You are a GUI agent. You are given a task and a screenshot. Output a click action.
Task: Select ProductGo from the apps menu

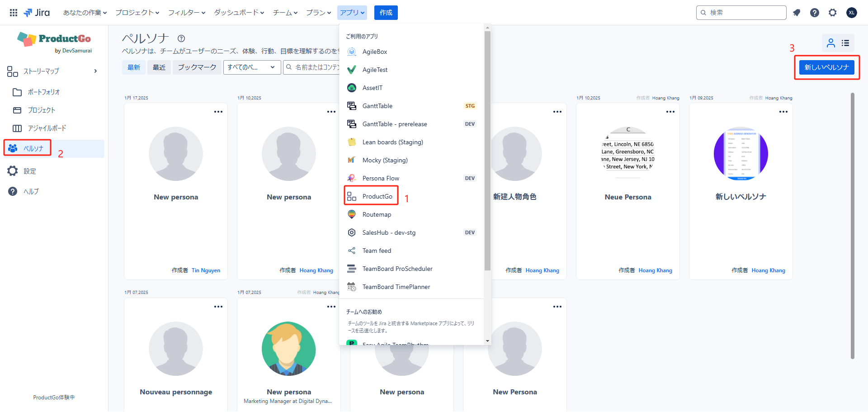pyautogui.click(x=377, y=196)
